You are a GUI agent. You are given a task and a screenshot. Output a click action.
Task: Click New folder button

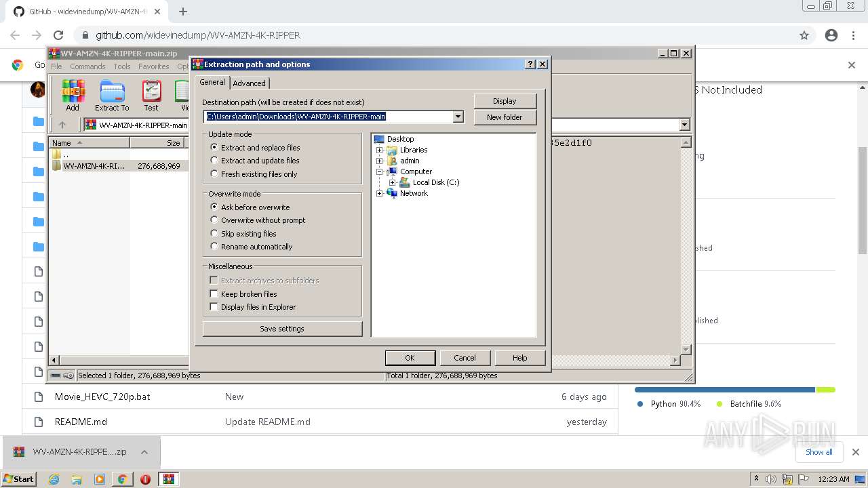coord(505,117)
